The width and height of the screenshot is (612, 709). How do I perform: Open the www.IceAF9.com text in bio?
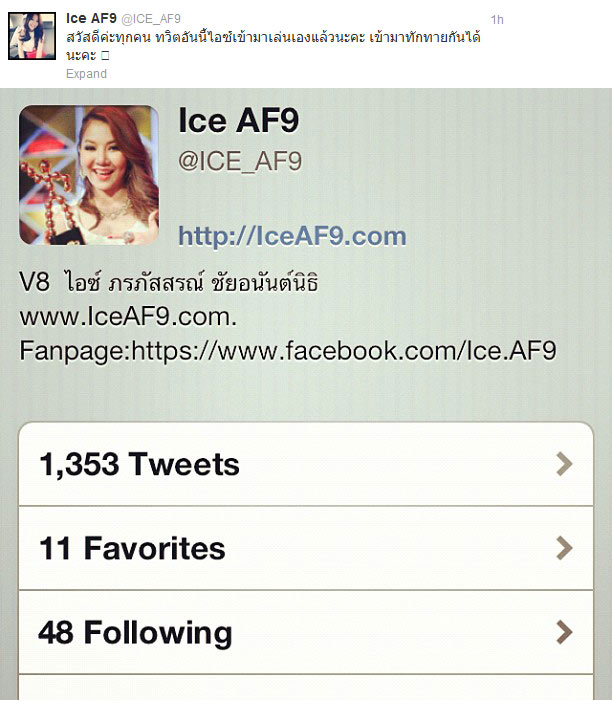[128, 317]
